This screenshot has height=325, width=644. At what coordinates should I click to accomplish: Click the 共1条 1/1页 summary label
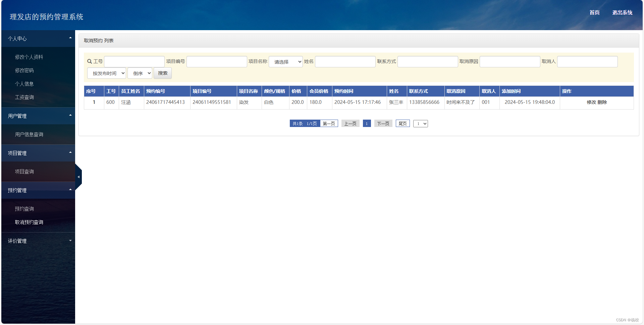[305, 124]
